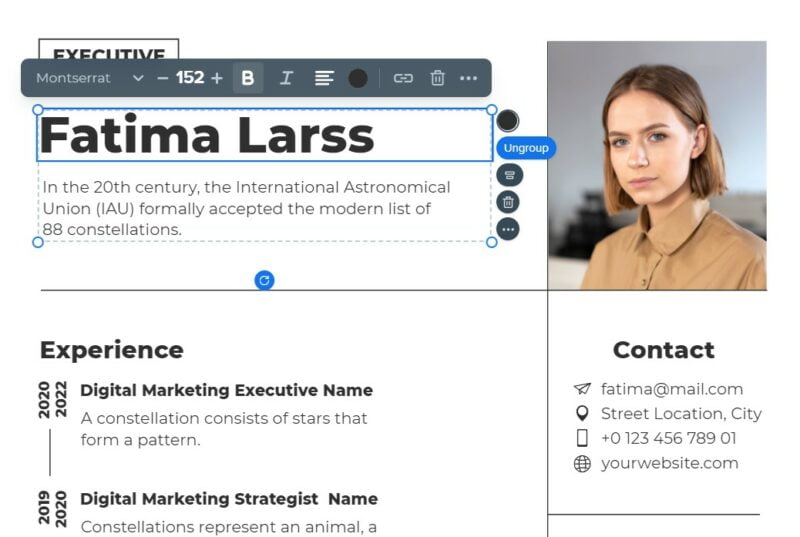Viewport: 800px width, 537px height.
Task: Toggle bold formatting in text toolbar
Action: pos(247,78)
